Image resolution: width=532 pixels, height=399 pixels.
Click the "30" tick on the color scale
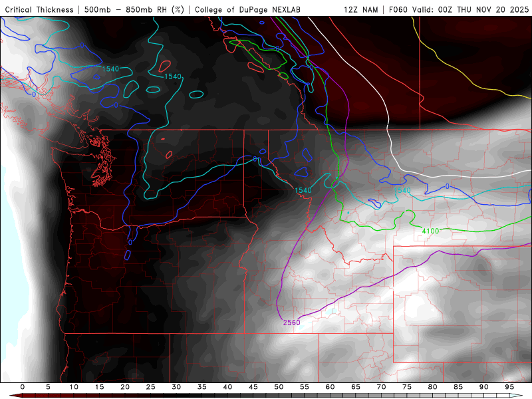[176, 387]
